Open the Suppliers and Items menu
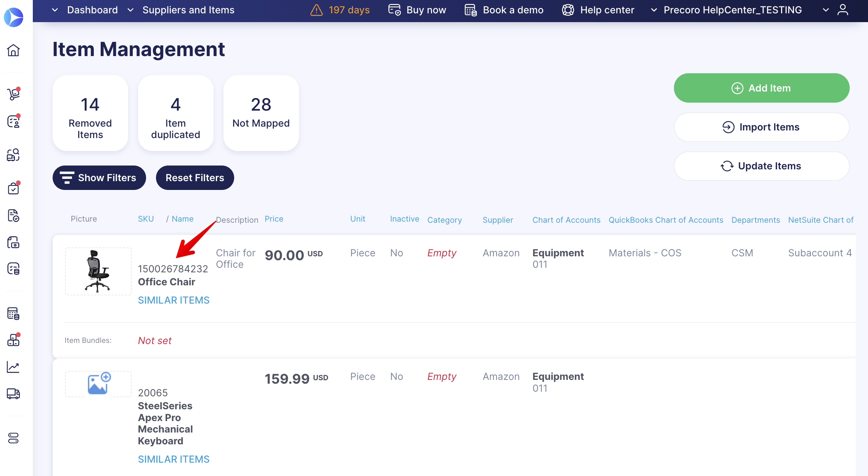The width and height of the screenshot is (868, 476). 188,10
